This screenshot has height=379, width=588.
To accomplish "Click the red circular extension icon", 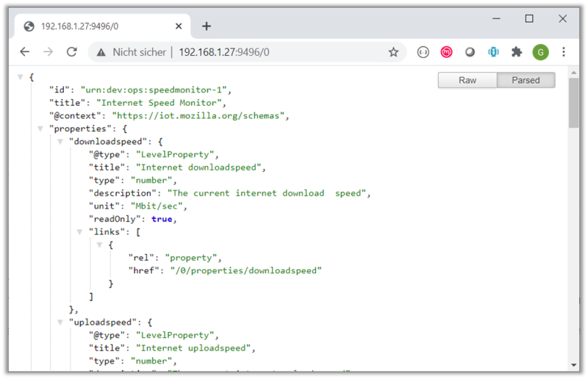I will pyautogui.click(x=446, y=52).
